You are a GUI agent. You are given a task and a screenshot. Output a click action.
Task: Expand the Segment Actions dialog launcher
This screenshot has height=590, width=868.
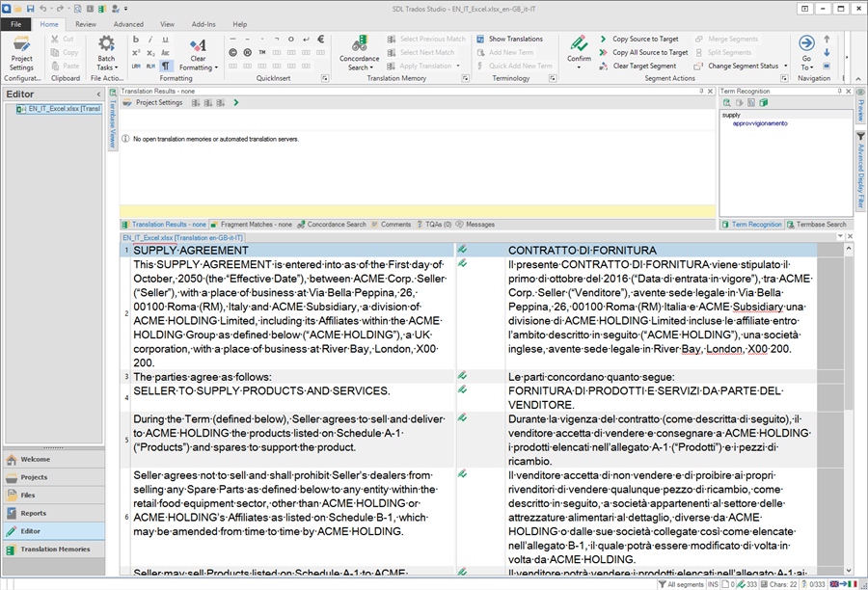click(x=784, y=79)
